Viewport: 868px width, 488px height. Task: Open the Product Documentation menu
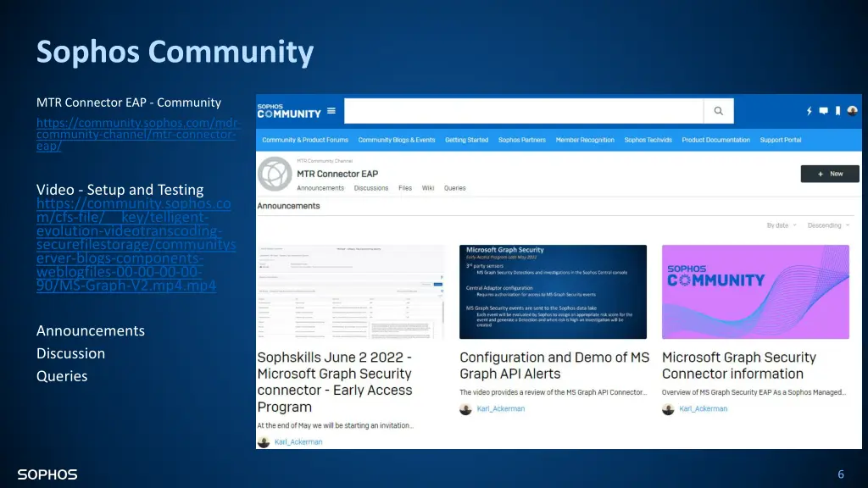[715, 140]
